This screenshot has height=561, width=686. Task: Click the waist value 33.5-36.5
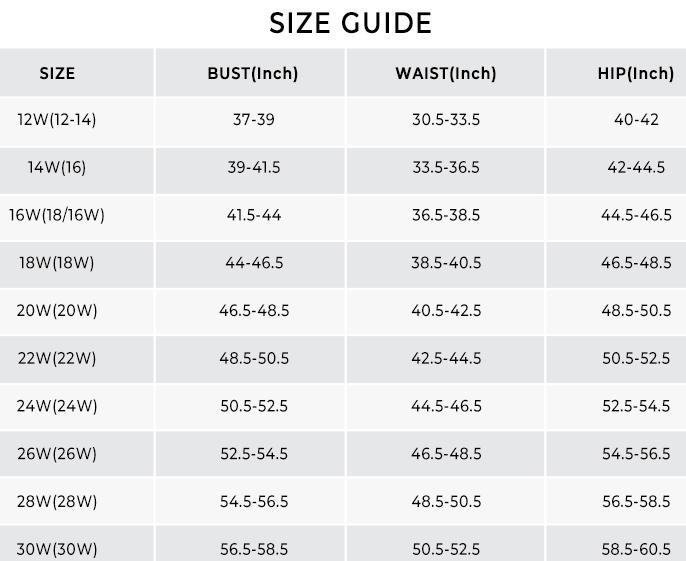446,167
